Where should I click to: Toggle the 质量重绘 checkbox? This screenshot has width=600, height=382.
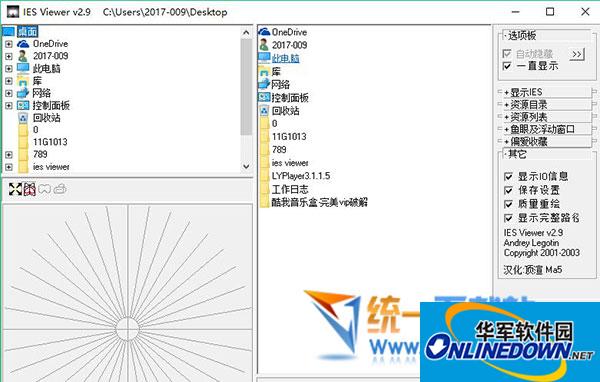(508, 204)
